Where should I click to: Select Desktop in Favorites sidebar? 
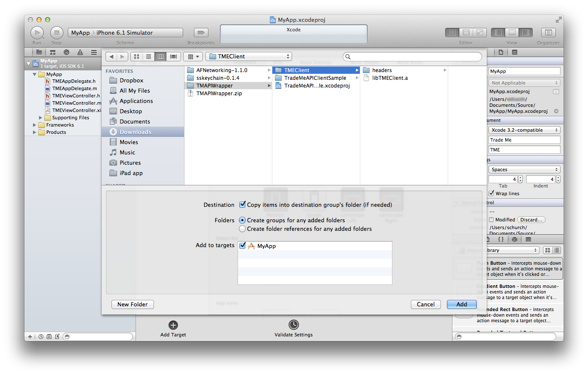click(143, 111)
